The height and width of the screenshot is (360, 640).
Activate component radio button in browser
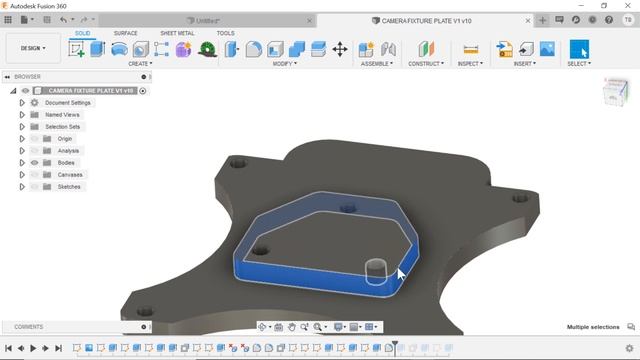tap(143, 91)
